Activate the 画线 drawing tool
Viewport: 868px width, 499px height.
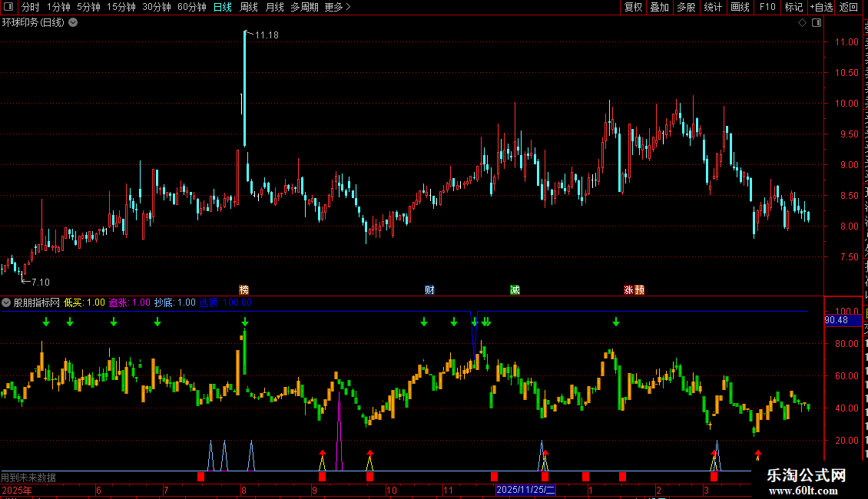(740, 7)
